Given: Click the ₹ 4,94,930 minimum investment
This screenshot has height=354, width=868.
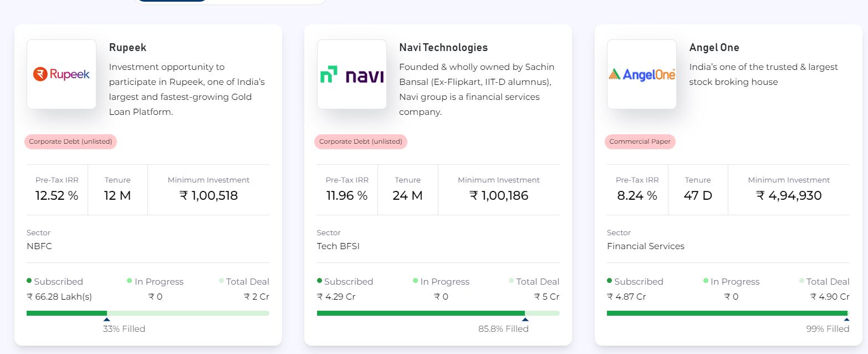Looking at the screenshot, I should tap(789, 195).
